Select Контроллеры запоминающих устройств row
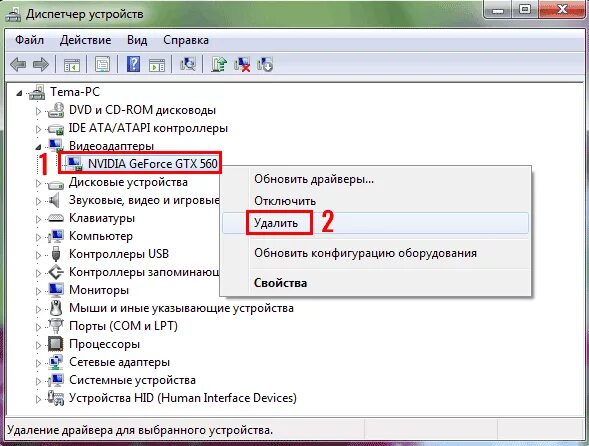 (x=144, y=272)
